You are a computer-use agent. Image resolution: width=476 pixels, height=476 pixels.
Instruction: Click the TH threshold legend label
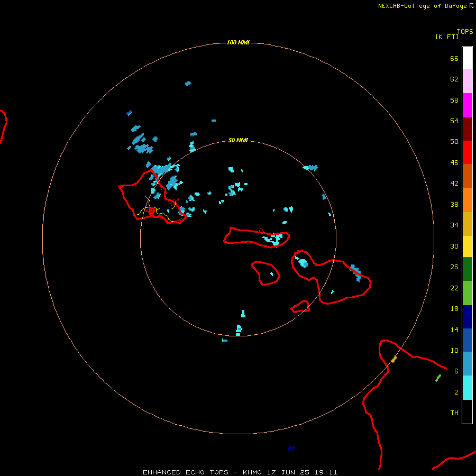tap(454, 413)
